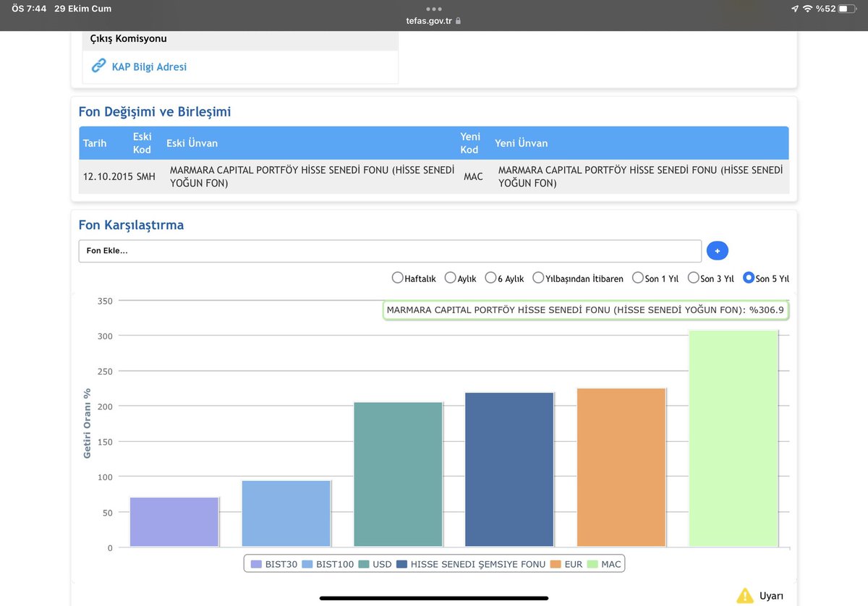Screen dimensions: 868x606
Task: Tap the battery indicator in status bar
Action: [x=847, y=9]
